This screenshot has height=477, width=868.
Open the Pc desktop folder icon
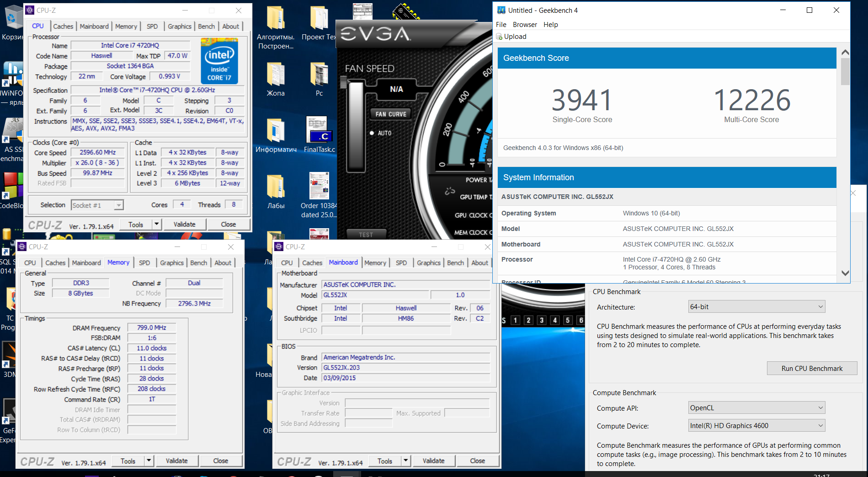coord(319,75)
